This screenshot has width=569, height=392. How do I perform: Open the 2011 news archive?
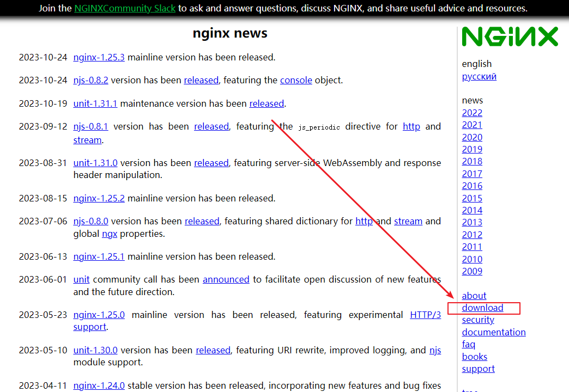(x=472, y=247)
